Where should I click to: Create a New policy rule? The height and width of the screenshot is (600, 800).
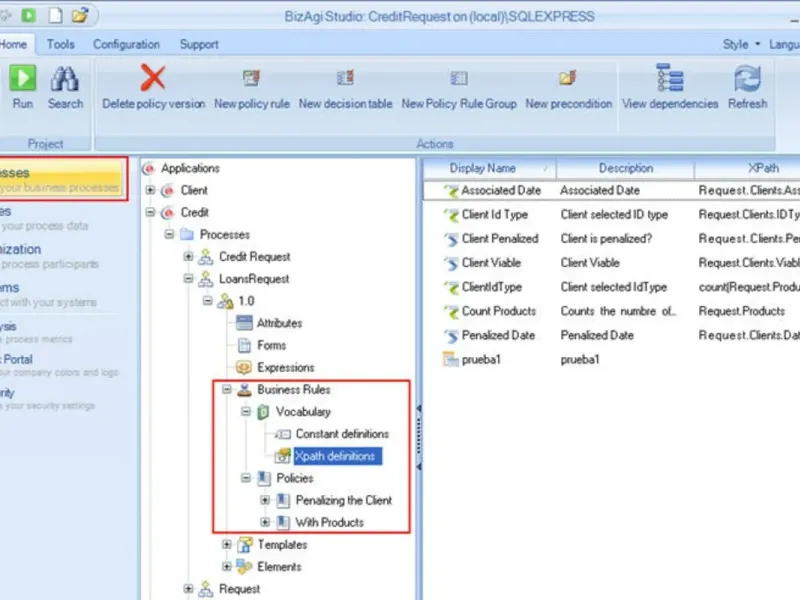[251, 78]
